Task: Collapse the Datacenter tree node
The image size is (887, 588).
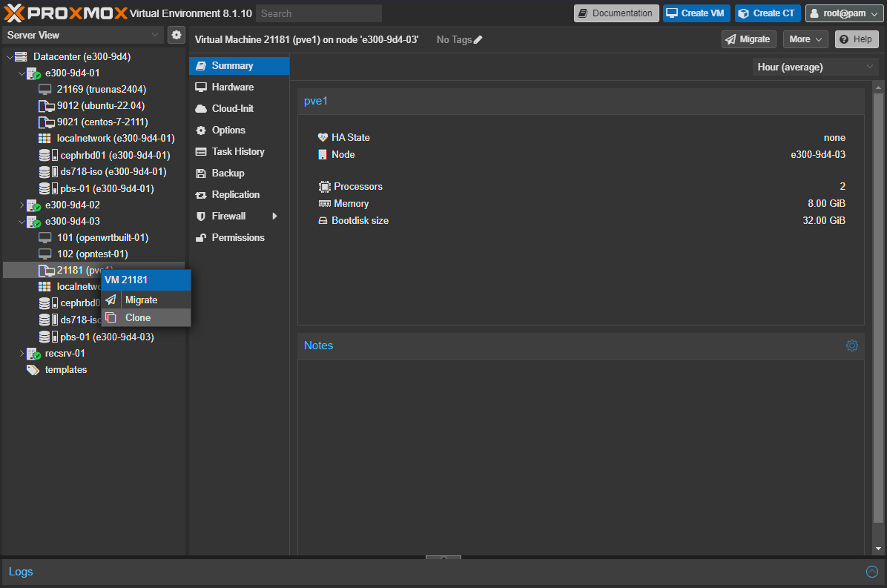Action: (10, 57)
